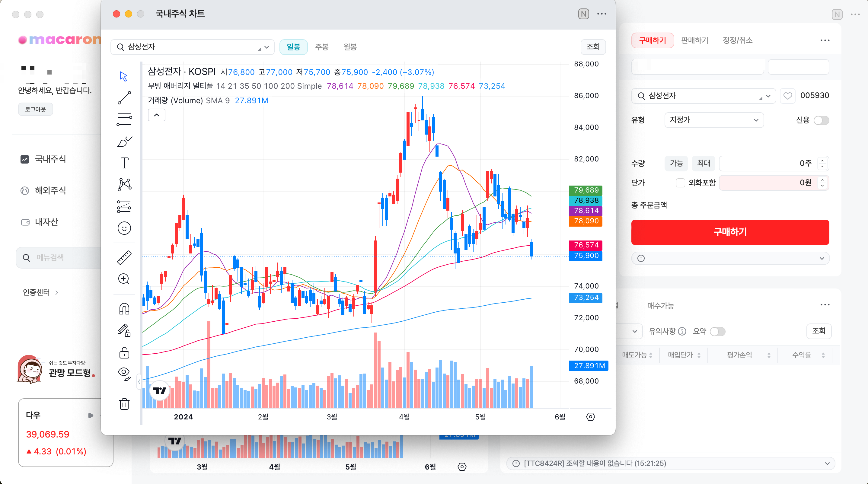
Task: Click the 관망 모드형 character image
Action: (x=30, y=369)
